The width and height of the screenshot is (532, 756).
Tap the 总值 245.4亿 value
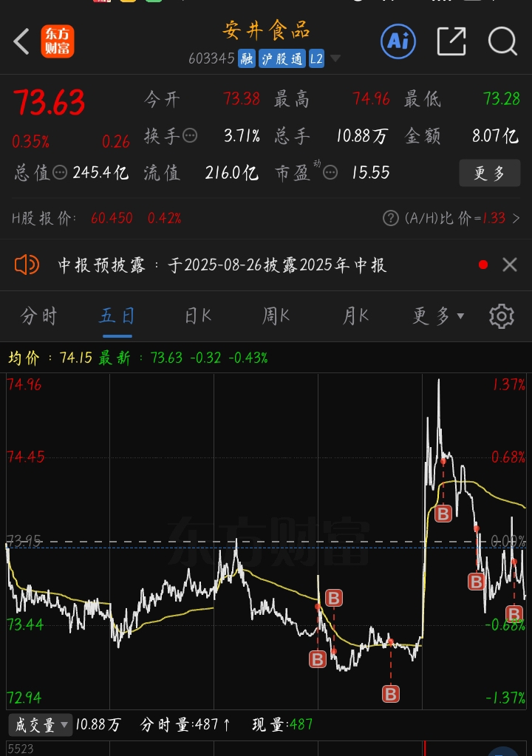point(100,173)
